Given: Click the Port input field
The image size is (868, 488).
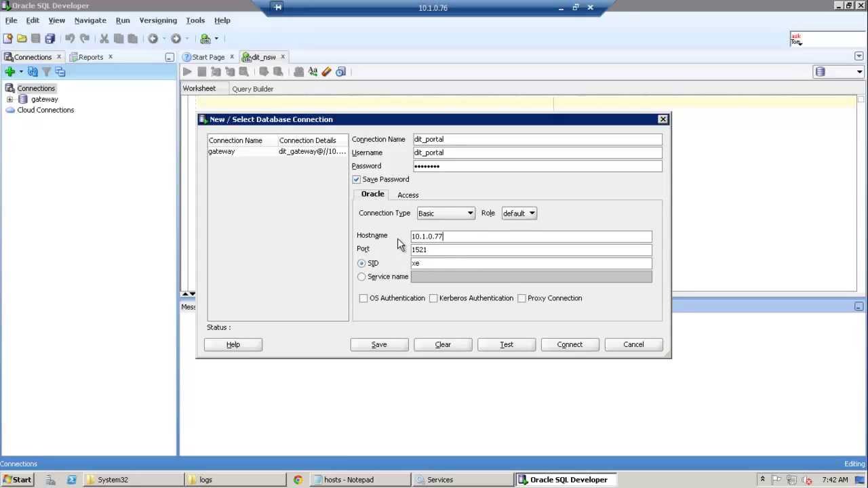Looking at the screenshot, I should [531, 249].
